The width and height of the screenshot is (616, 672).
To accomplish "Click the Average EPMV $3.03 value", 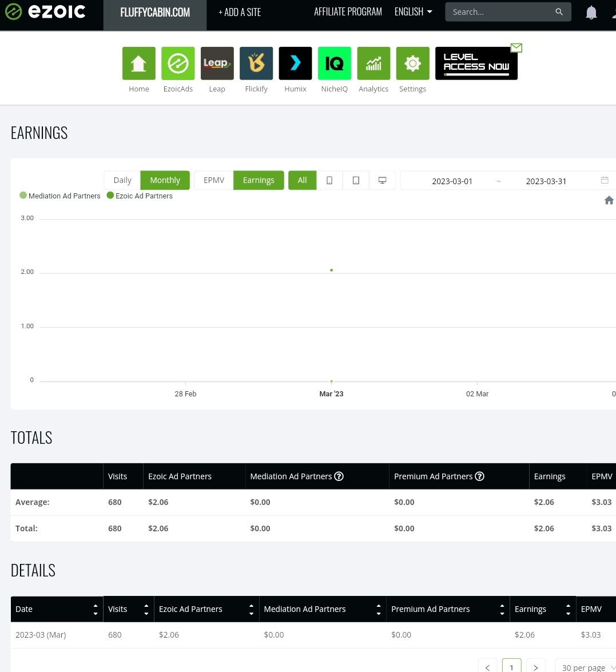I will [x=602, y=502].
